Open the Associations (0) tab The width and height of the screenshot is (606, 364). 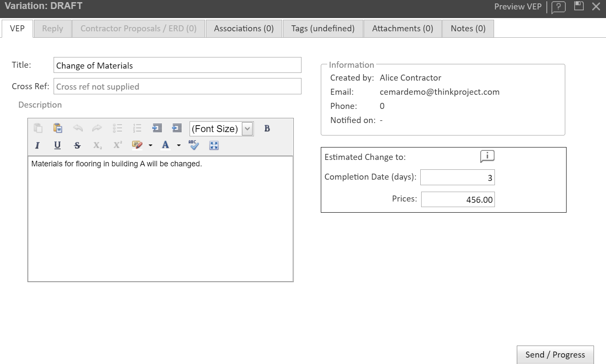pyautogui.click(x=244, y=29)
